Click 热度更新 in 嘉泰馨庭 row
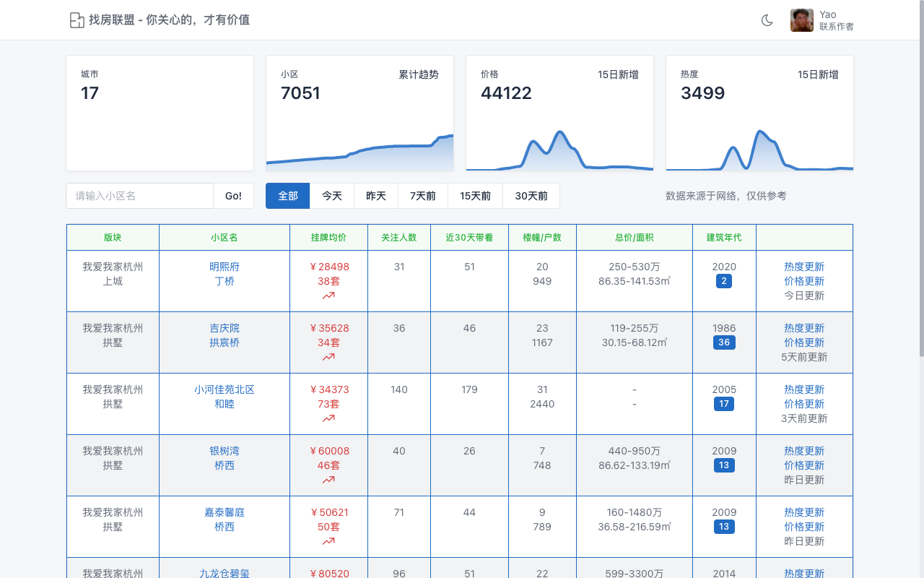Image resolution: width=924 pixels, height=578 pixels. pos(804,512)
